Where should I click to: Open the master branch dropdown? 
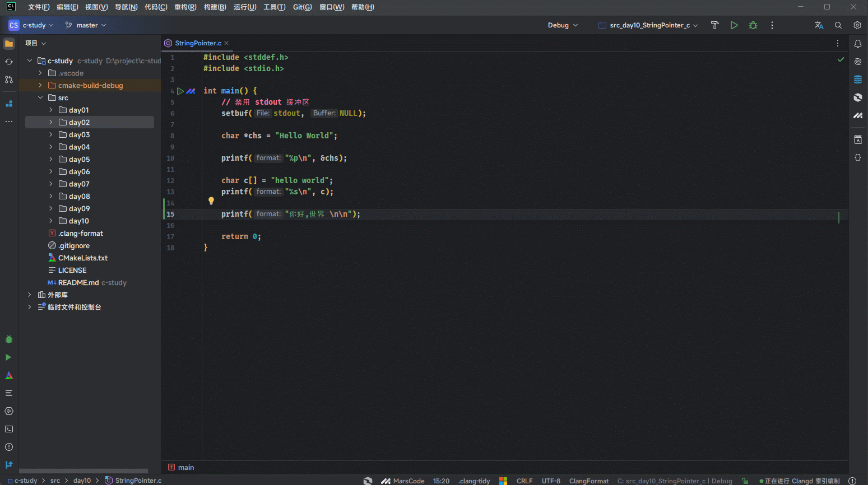pyautogui.click(x=86, y=25)
